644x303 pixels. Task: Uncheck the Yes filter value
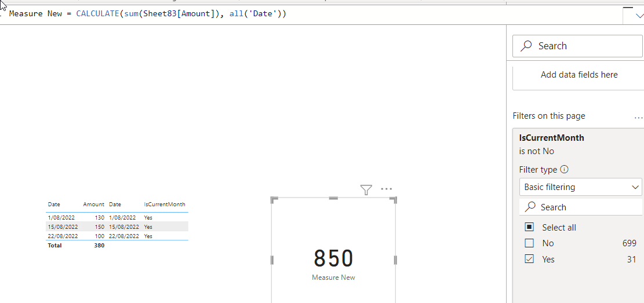529,259
